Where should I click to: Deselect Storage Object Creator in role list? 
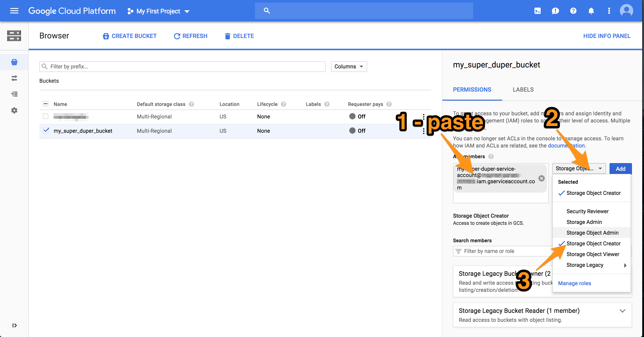[x=591, y=244]
